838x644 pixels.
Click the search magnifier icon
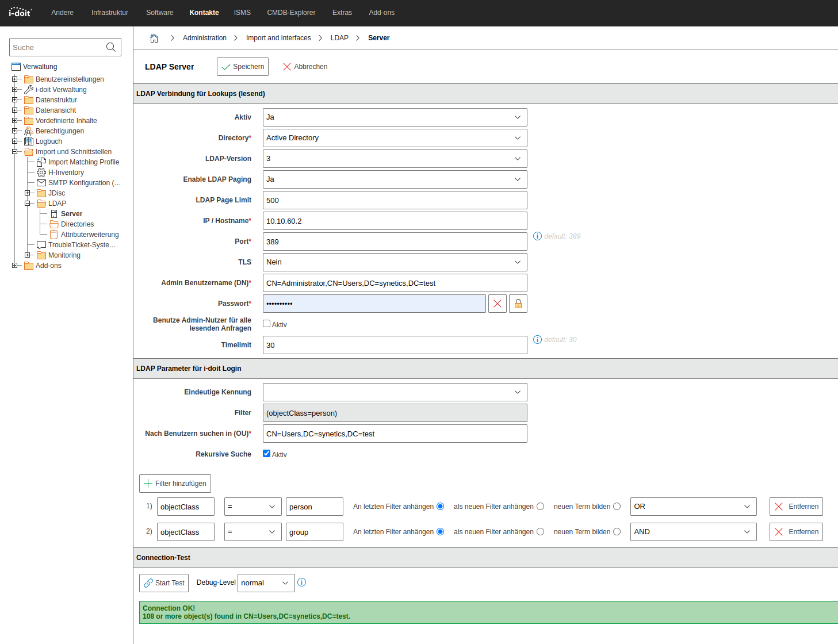pyautogui.click(x=111, y=47)
